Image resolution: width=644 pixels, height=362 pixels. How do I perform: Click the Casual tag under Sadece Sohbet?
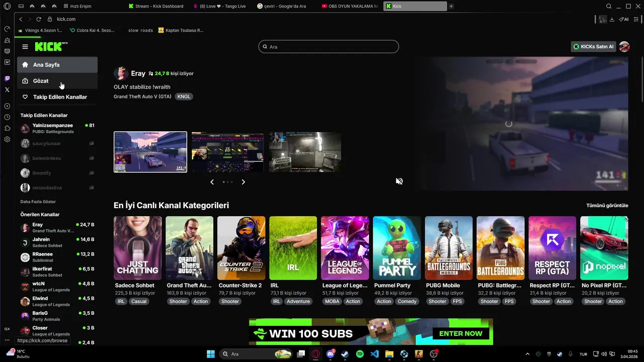pyautogui.click(x=139, y=302)
